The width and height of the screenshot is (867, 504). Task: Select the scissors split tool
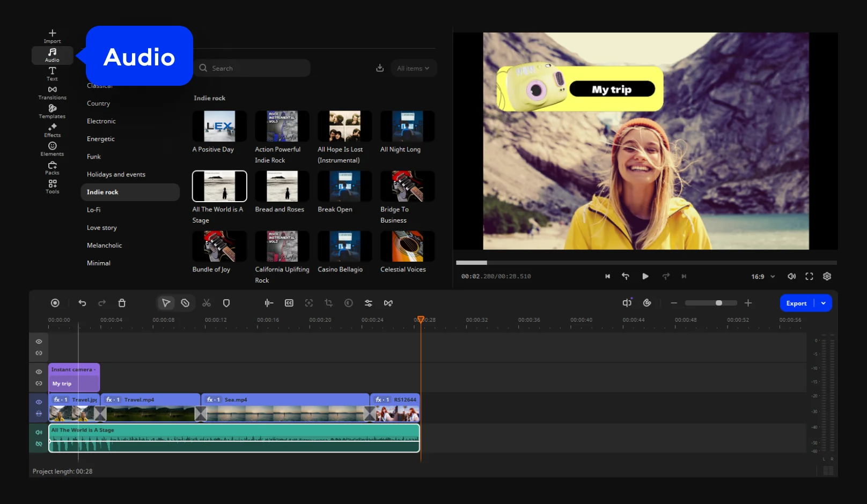[x=207, y=303]
